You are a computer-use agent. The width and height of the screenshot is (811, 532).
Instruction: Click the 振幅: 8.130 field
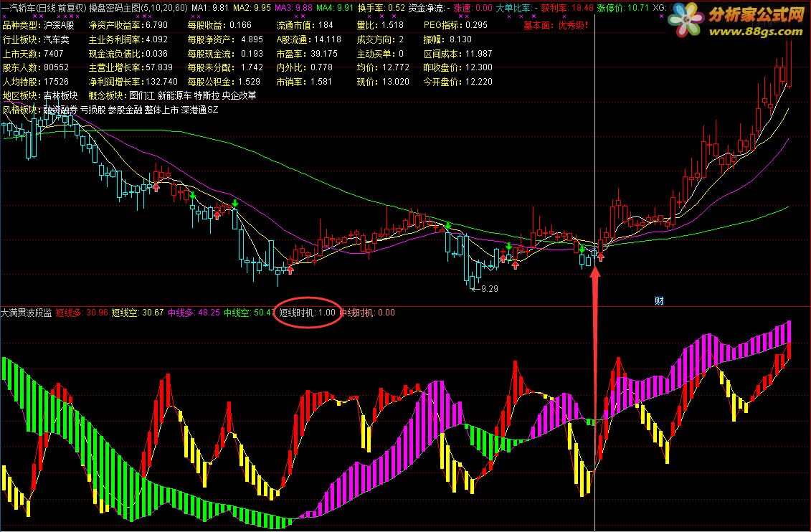[x=447, y=39]
